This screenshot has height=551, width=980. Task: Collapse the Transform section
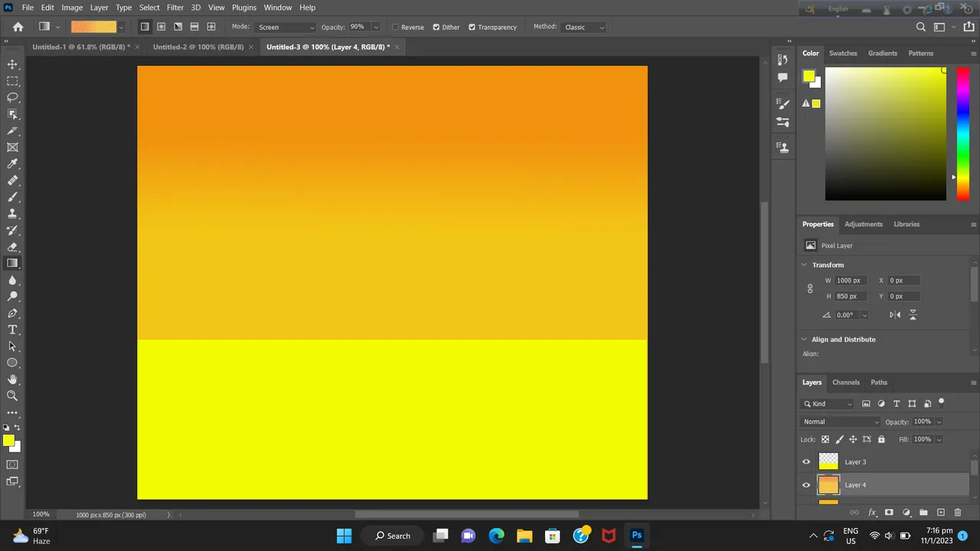(804, 265)
